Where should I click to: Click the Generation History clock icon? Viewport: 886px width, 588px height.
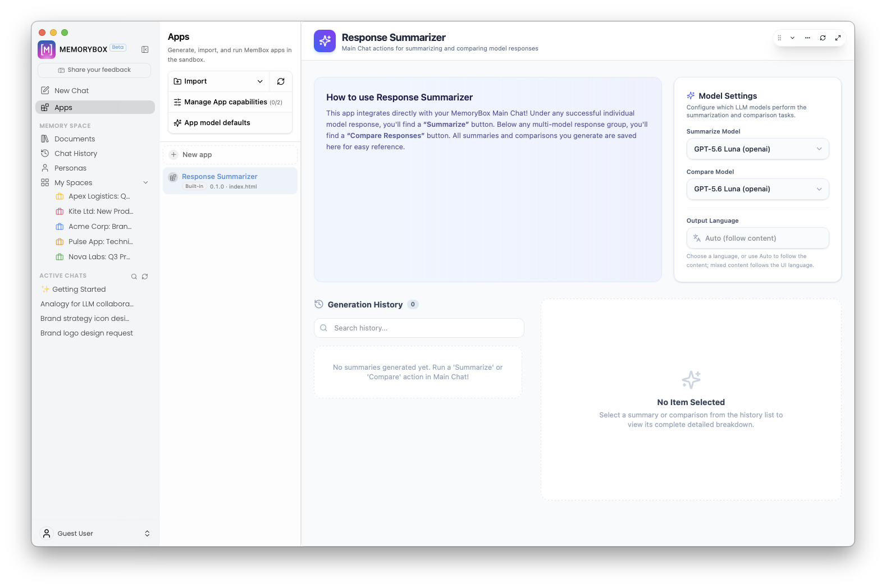point(319,304)
